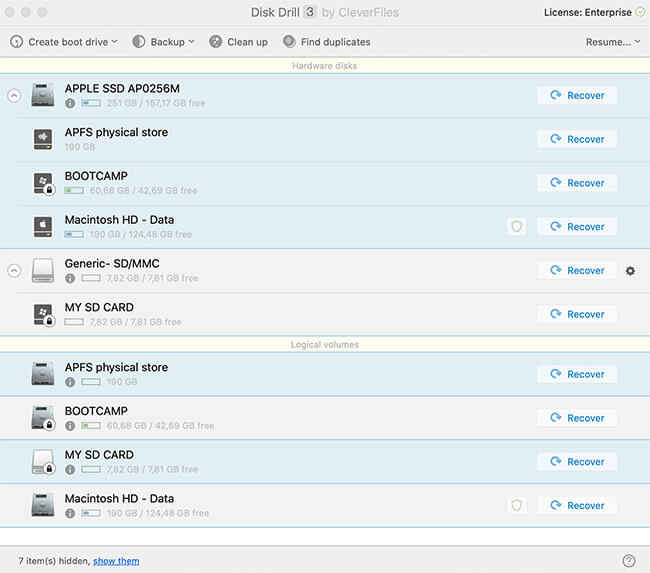The height and width of the screenshot is (573, 650).
Task: Show info for logical BOOTCAMP volume
Action: (x=70, y=426)
